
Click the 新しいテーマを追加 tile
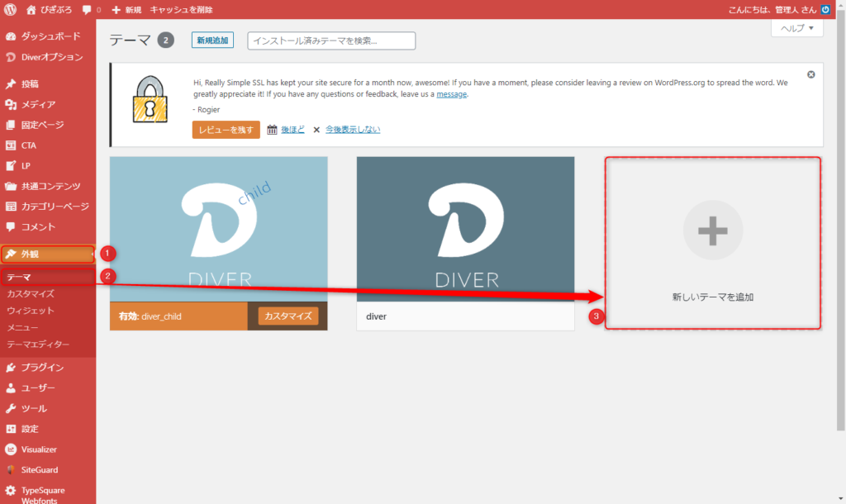[x=713, y=243]
